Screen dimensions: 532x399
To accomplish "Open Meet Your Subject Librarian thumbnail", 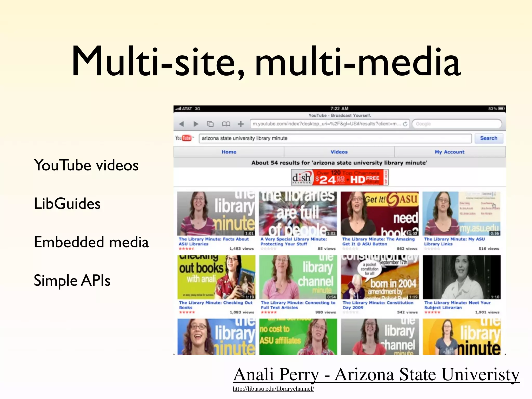I will [x=462, y=277].
